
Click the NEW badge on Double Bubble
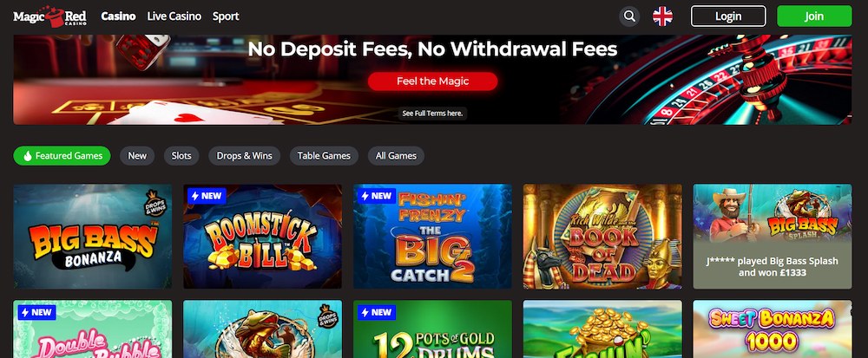point(36,312)
